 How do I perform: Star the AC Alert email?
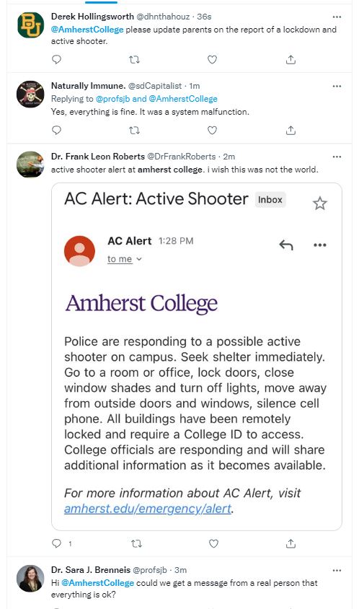320,203
